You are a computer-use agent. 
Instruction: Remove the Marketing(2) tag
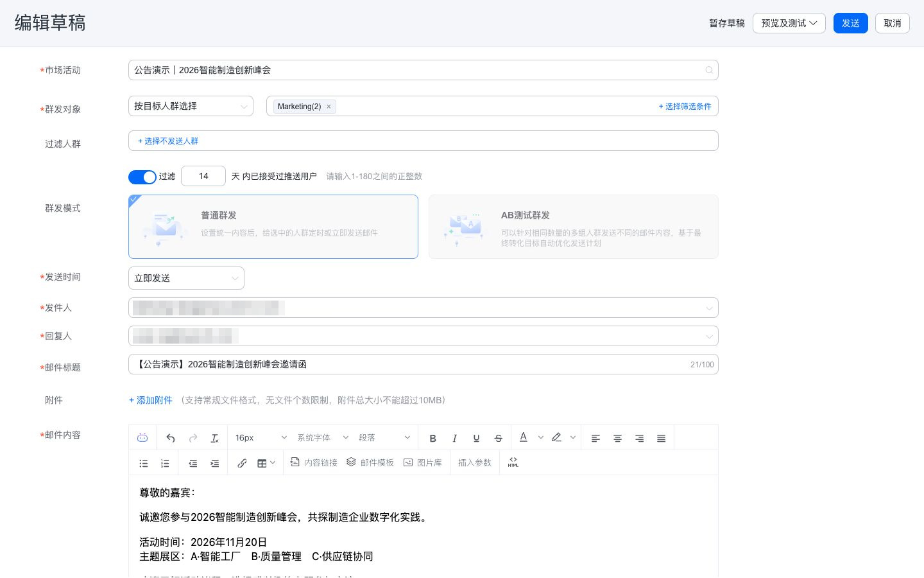point(329,107)
